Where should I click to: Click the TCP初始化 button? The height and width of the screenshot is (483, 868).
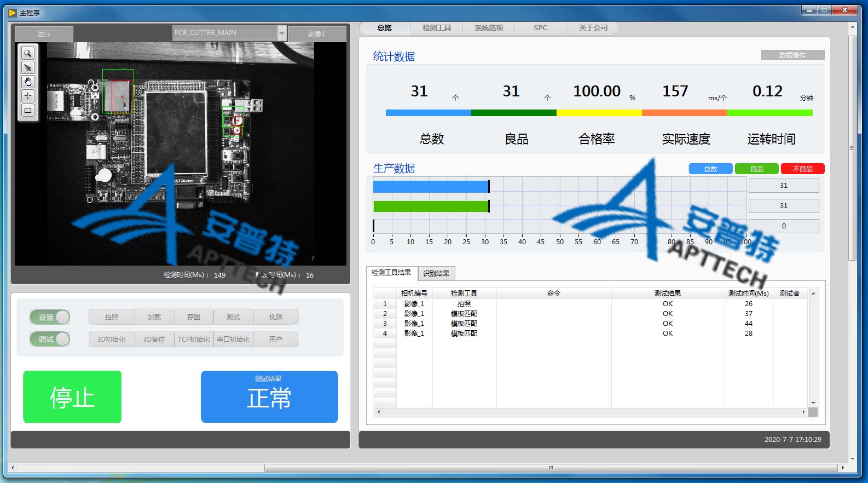[x=194, y=339]
